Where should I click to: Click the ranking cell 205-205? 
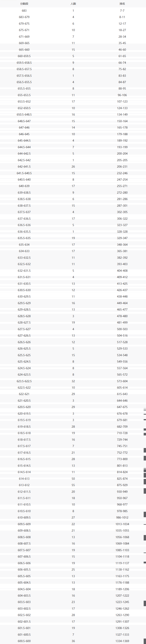(122, 160)
